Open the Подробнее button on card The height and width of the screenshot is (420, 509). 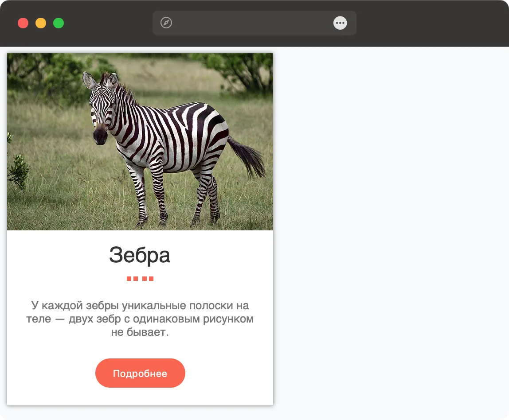click(x=140, y=373)
